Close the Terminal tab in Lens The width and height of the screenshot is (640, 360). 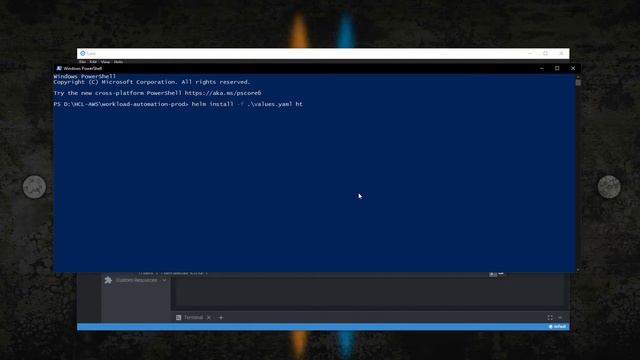[x=209, y=318]
